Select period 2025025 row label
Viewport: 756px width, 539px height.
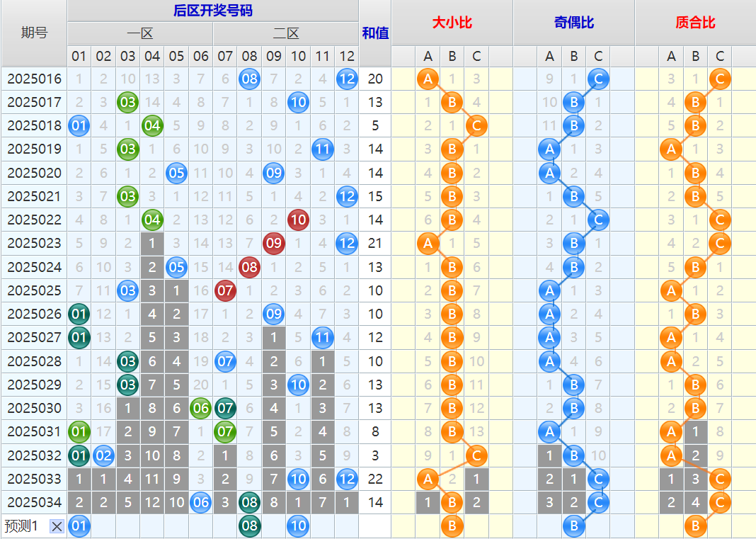(x=34, y=290)
